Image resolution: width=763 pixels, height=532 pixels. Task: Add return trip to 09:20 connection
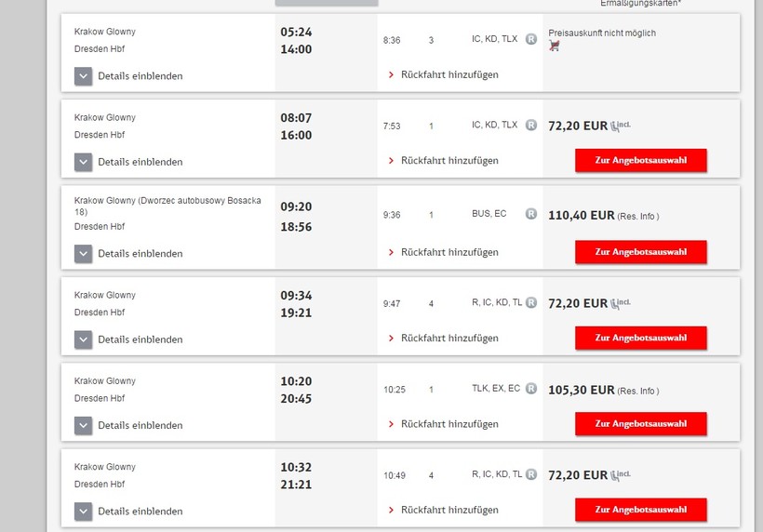click(443, 252)
